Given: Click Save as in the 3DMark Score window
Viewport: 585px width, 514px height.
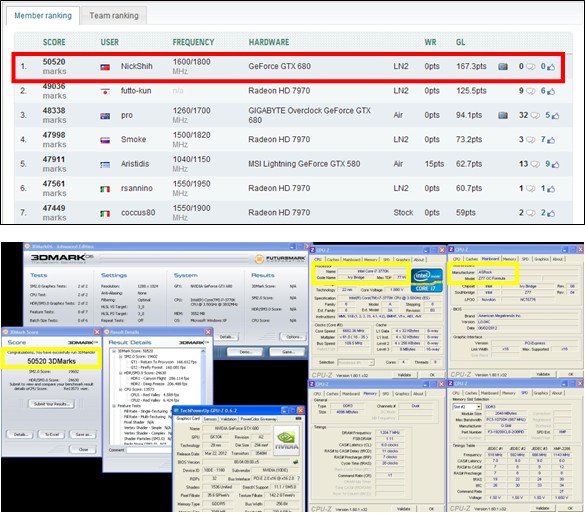Looking at the screenshot, I should (82, 435).
